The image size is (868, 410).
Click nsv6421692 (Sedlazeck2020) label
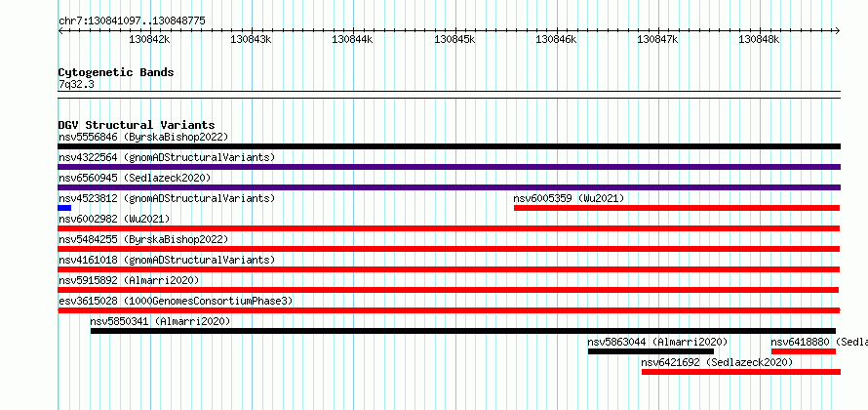pos(717,362)
